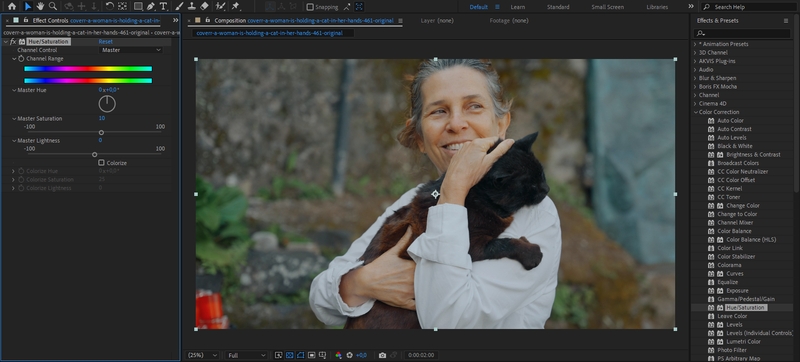
Task: Expand the Animation Presets folder
Action: click(695, 44)
